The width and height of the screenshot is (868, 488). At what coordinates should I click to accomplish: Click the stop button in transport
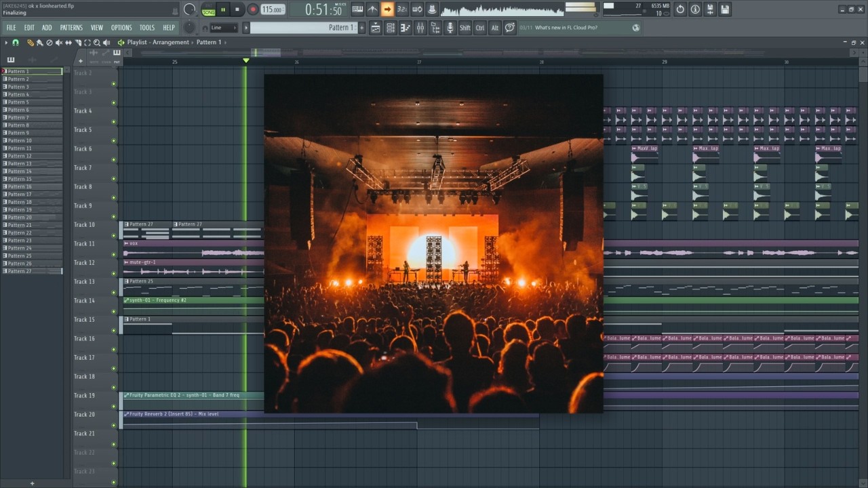pyautogui.click(x=237, y=9)
